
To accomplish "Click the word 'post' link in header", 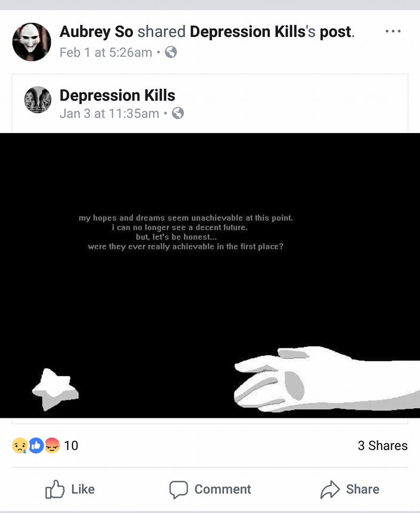I will pos(335,32).
